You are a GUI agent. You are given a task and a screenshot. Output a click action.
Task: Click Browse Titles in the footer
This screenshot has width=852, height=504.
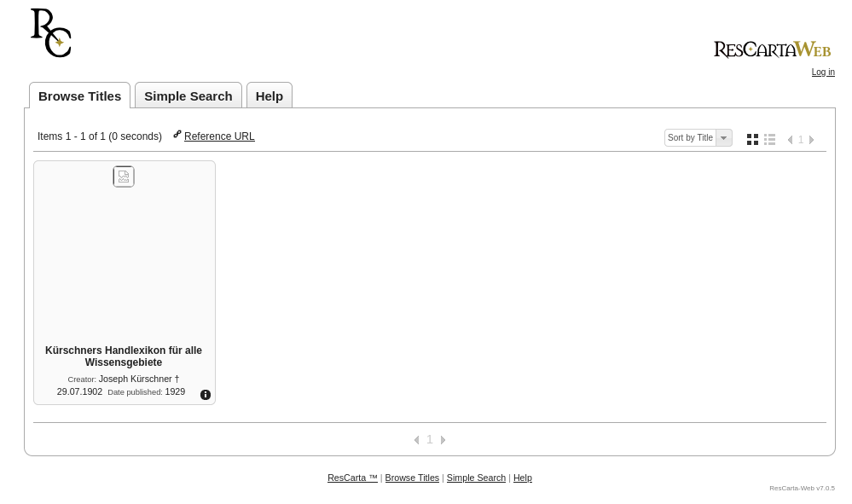pyautogui.click(x=412, y=478)
